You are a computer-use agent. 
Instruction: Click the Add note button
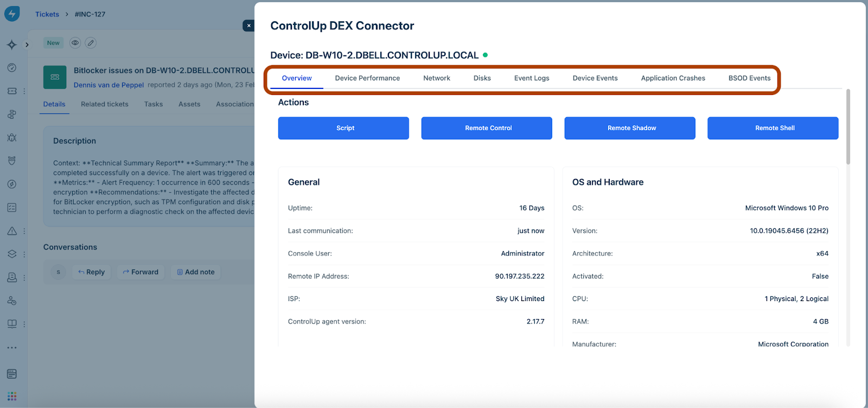pyautogui.click(x=196, y=272)
